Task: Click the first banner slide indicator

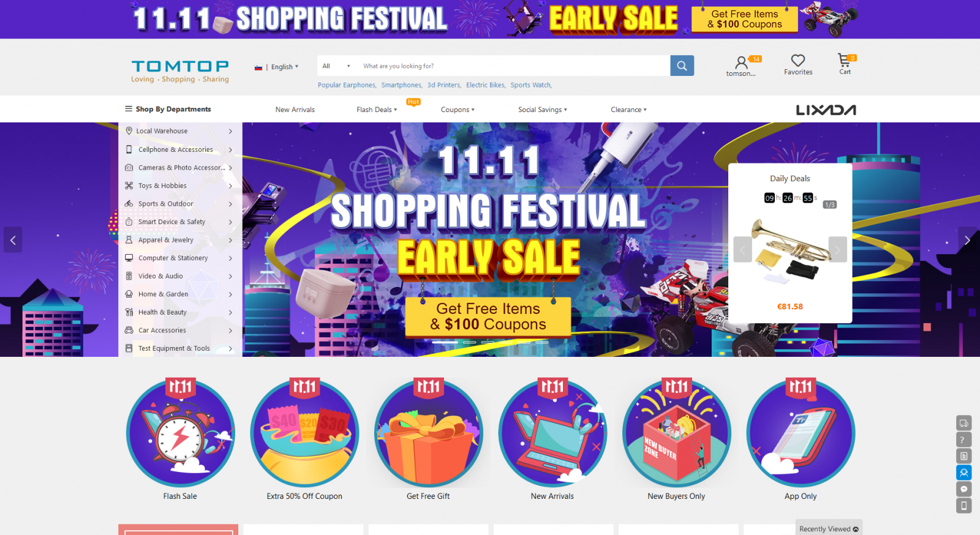Action: (x=445, y=342)
